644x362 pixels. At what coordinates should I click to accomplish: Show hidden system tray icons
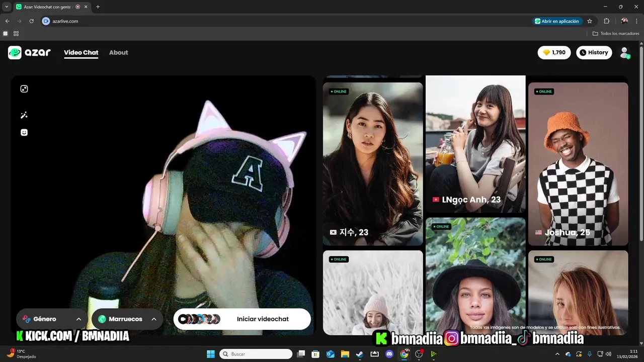pyautogui.click(x=557, y=354)
